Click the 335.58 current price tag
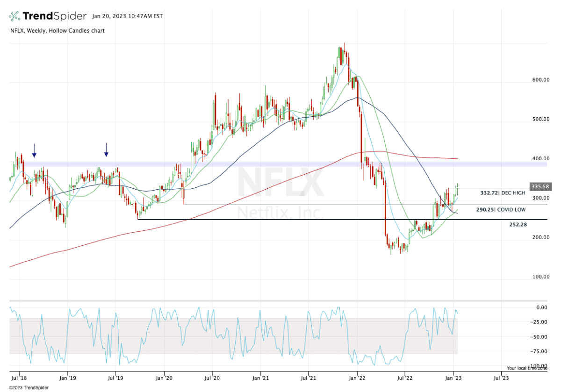Image resolution: width=561 pixels, height=392 pixels. (x=540, y=186)
